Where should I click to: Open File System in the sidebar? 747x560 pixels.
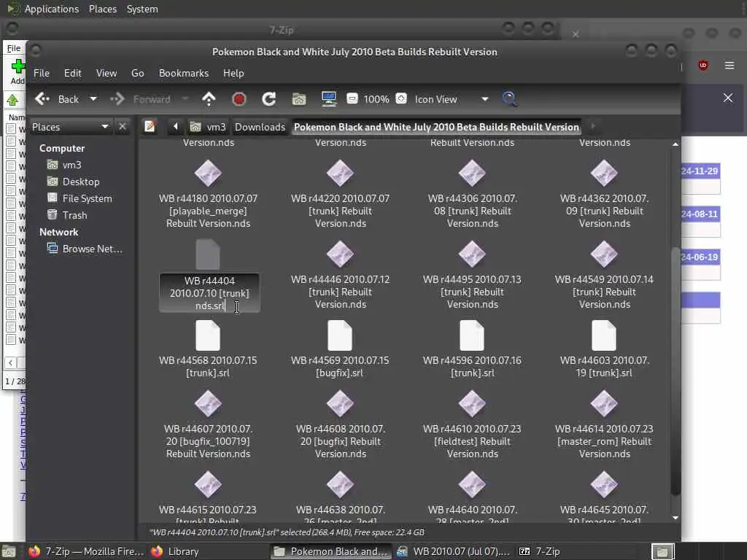tap(79, 198)
